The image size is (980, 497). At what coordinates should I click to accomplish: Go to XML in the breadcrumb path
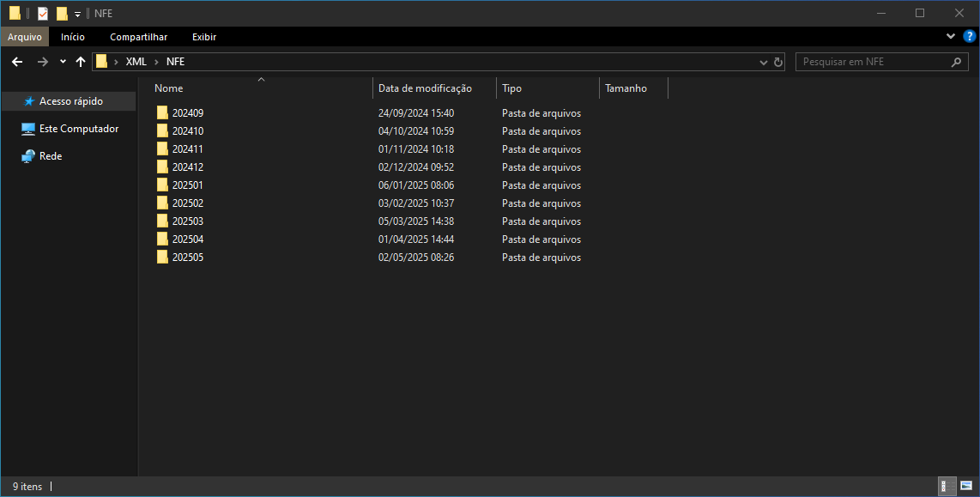click(136, 62)
